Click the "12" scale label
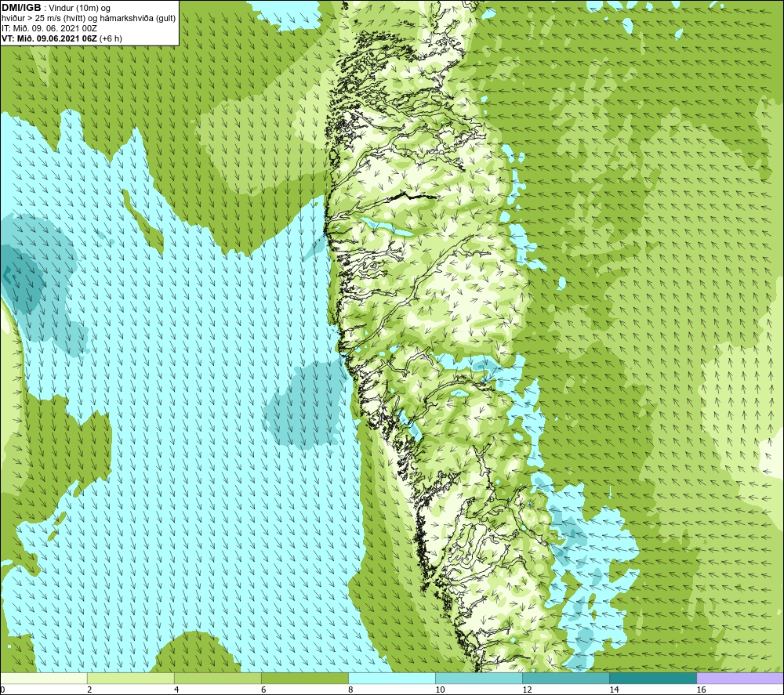Viewport: 784px width, 695px height. (x=527, y=690)
